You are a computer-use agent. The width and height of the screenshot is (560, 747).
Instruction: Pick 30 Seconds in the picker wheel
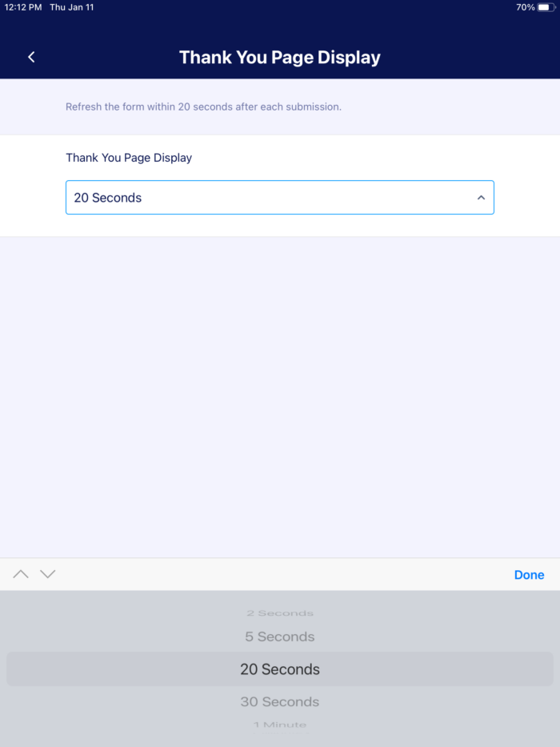280,702
